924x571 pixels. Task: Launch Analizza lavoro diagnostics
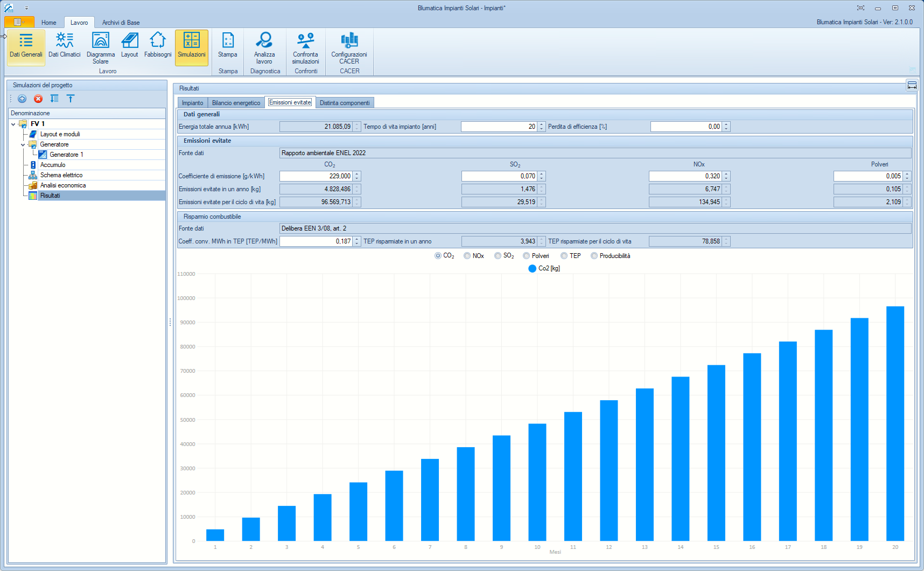click(x=264, y=47)
